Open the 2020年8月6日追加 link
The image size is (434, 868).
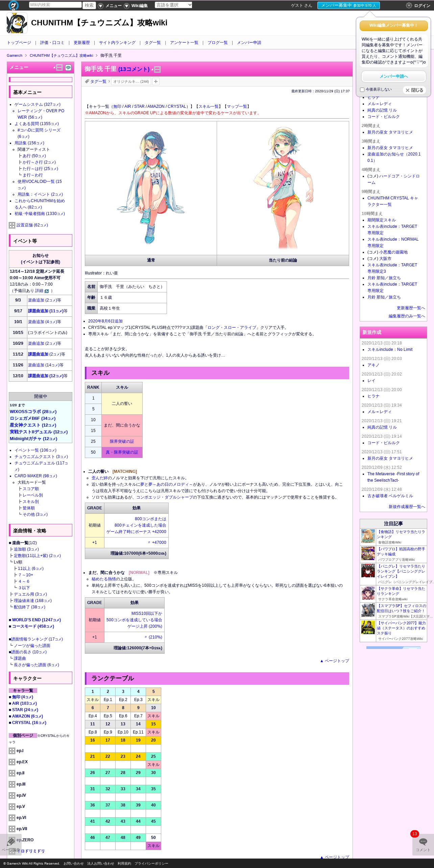[x=105, y=321]
